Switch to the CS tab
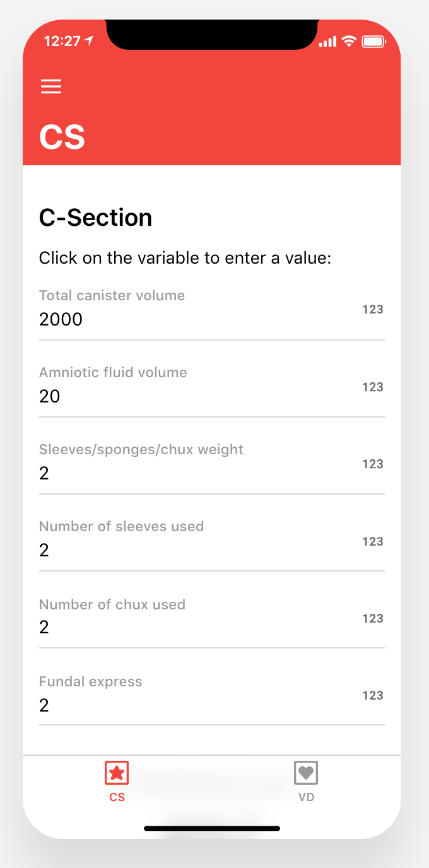Screen dimensions: 429x868 click(117, 782)
